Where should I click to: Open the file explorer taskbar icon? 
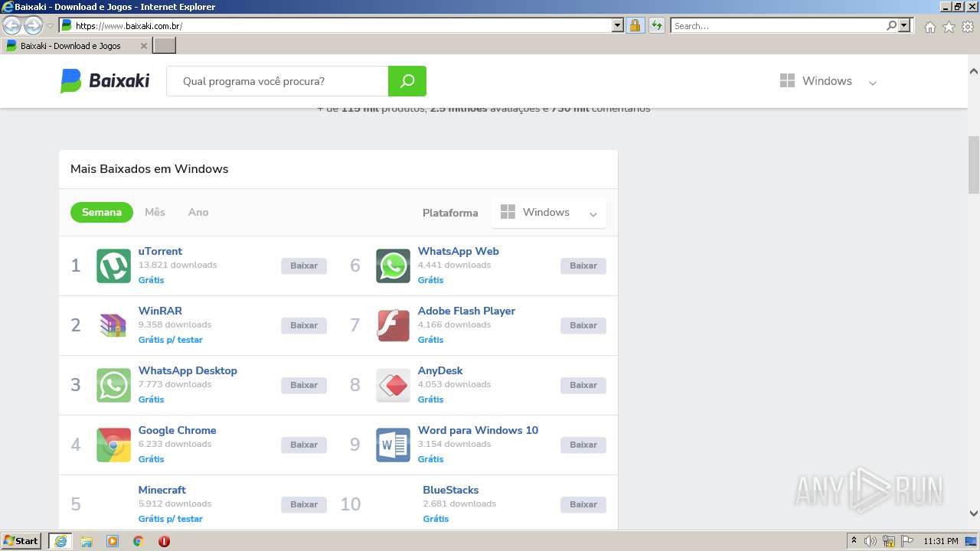click(87, 541)
